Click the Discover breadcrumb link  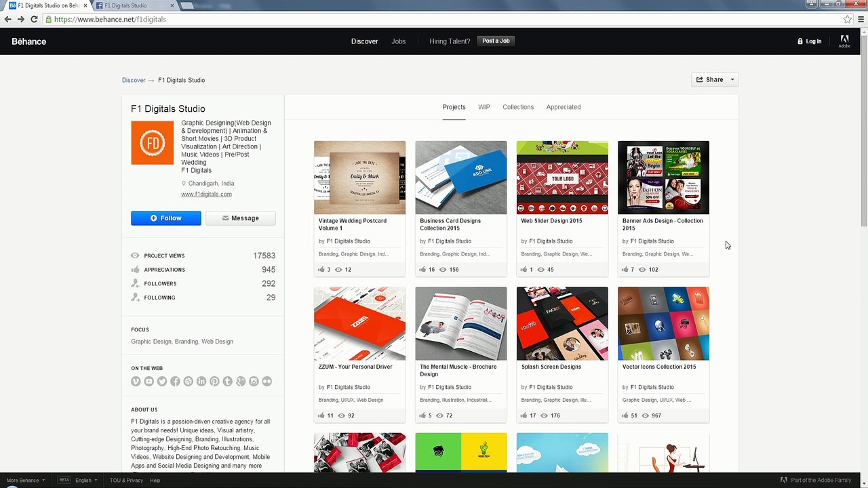pyautogui.click(x=134, y=80)
